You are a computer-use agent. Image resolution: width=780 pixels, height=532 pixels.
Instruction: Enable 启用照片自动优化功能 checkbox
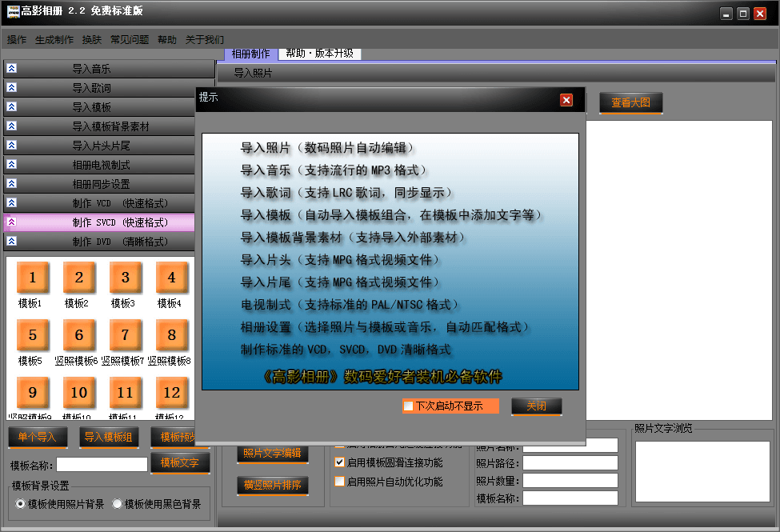tap(340, 482)
